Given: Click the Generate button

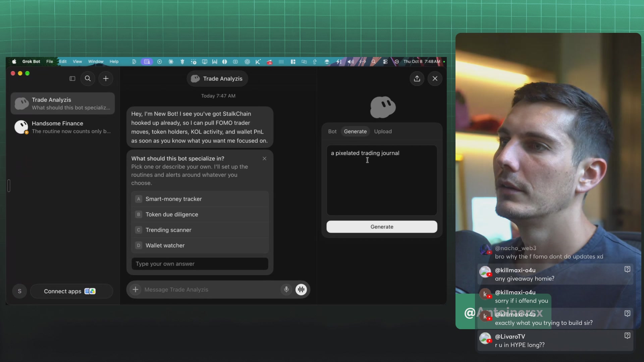Looking at the screenshot, I should pyautogui.click(x=382, y=227).
